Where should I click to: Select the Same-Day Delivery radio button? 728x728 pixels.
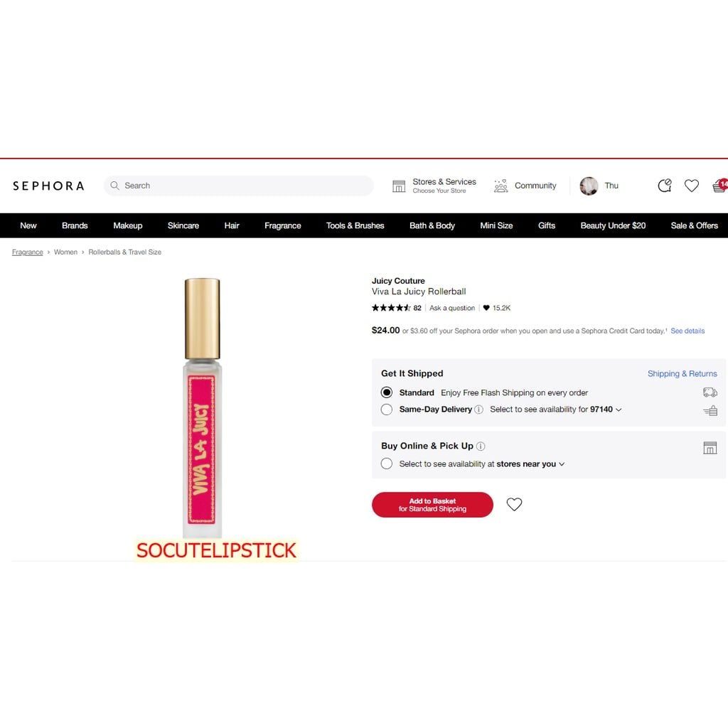(x=386, y=409)
